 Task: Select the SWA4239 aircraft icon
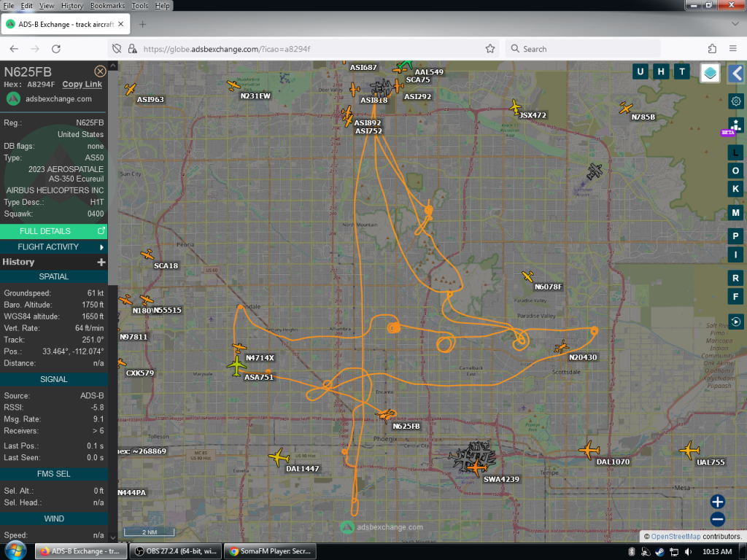tap(476, 467)
